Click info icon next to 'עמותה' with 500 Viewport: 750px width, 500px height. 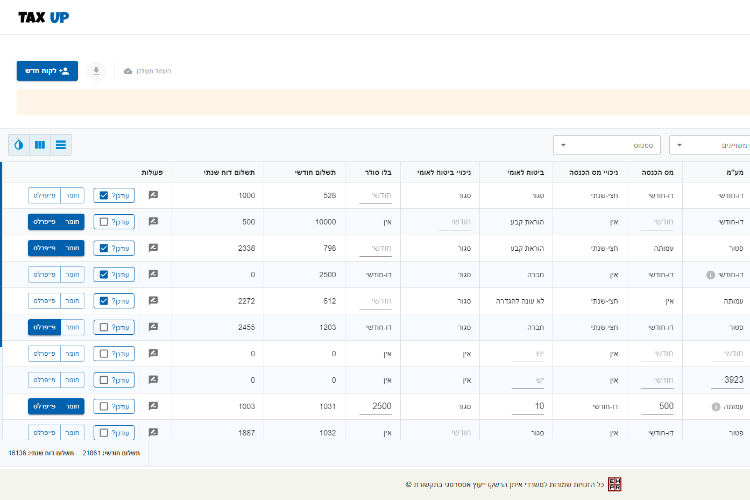(716, 406)
